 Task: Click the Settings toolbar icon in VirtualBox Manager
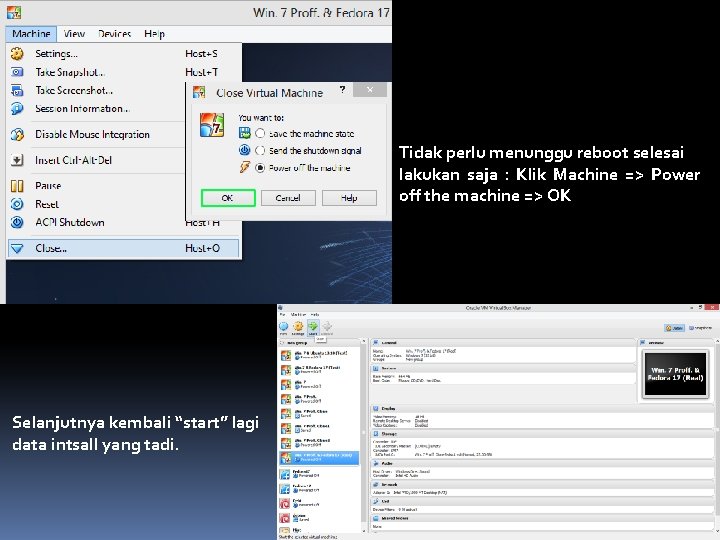(298, 327)
